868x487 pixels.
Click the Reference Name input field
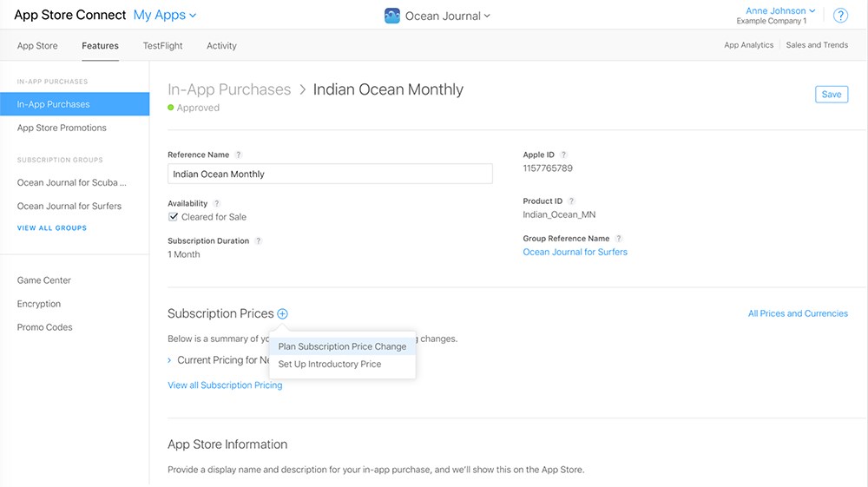[330, 174]
